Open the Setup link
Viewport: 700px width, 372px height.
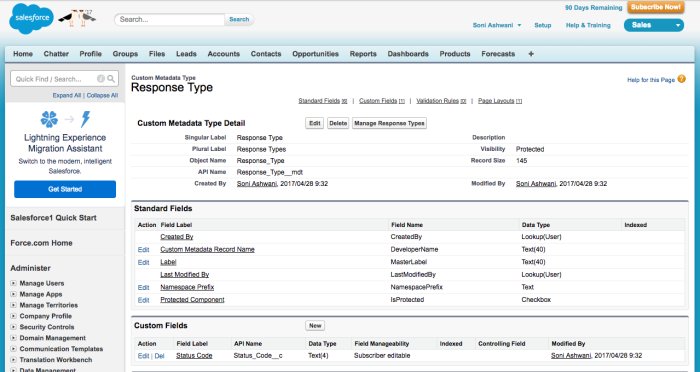tap(543, 25)
